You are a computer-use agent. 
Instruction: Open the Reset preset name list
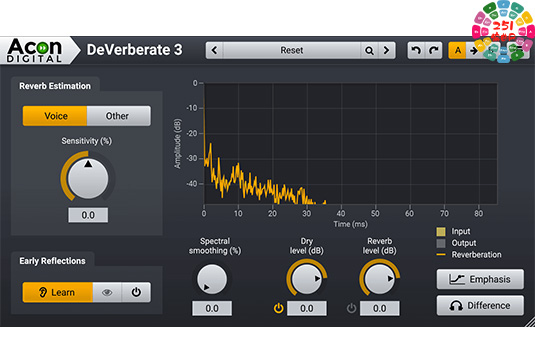point(292,50)
